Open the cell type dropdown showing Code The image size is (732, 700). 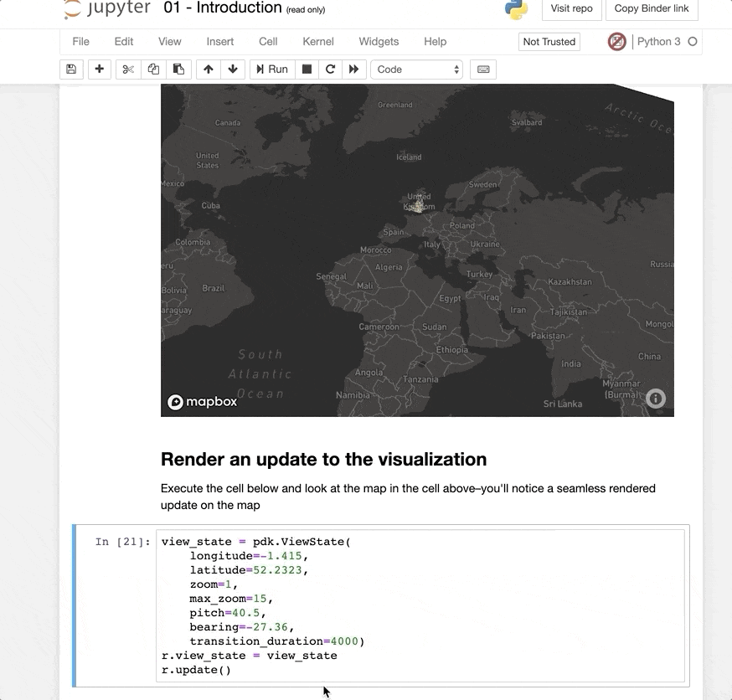(416, 69)
